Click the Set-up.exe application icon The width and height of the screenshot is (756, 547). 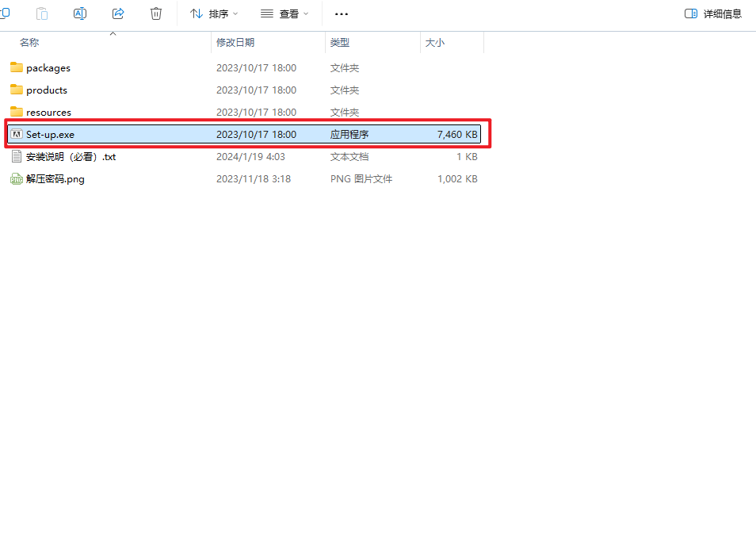[x=17, y=134]
